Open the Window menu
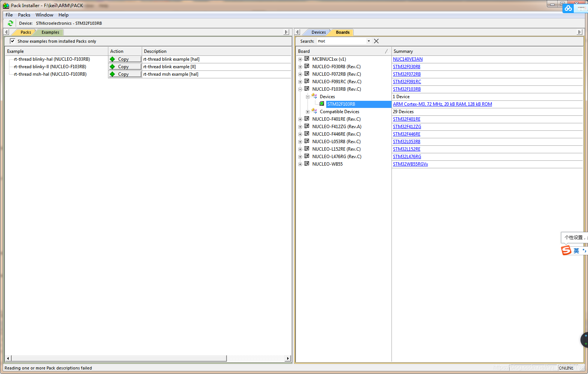 [x=44, y=15]
